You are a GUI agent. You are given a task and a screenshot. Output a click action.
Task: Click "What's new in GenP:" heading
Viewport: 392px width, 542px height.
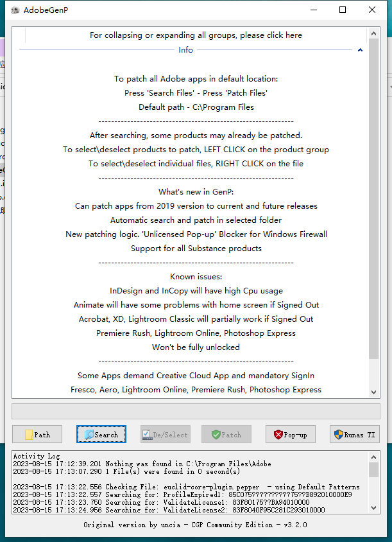pos(196,192)
